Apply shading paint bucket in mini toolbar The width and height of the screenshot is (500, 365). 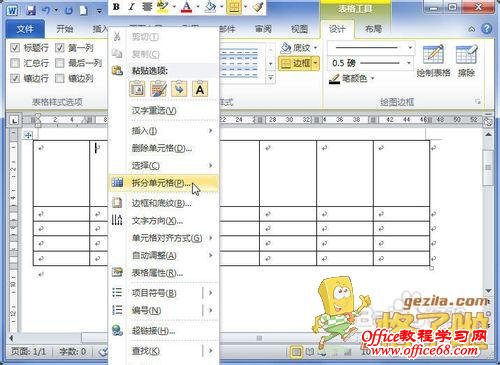tap(210, 7)
